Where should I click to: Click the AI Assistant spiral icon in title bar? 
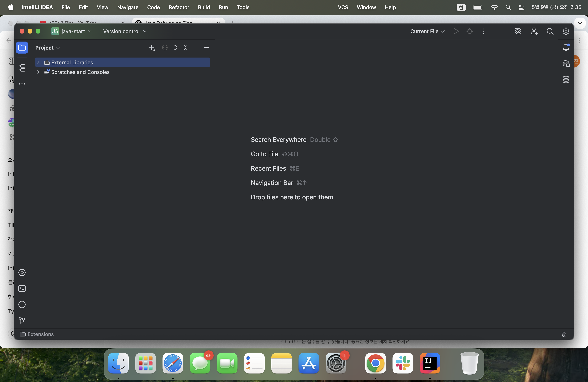tap(518, 31)
